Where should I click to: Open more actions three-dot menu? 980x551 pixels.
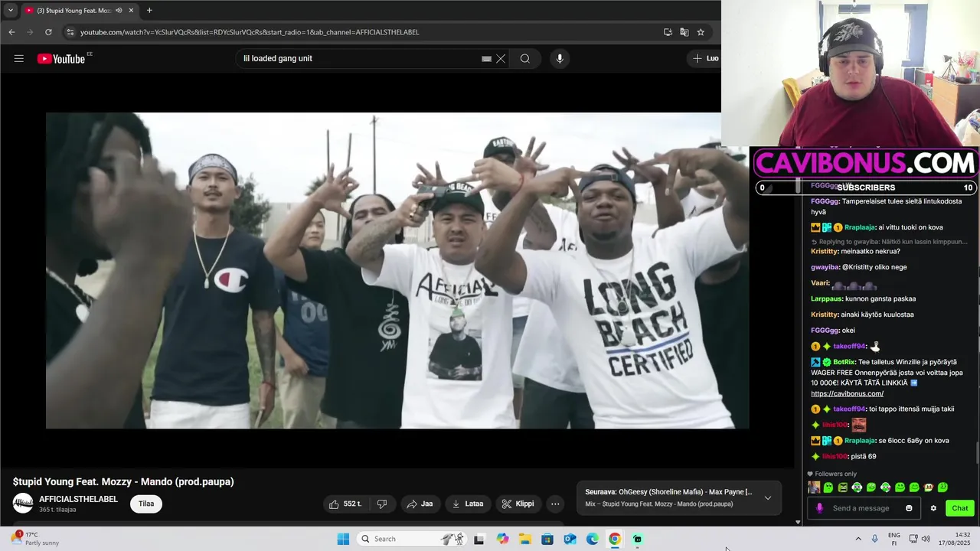(x=555, y=504)
